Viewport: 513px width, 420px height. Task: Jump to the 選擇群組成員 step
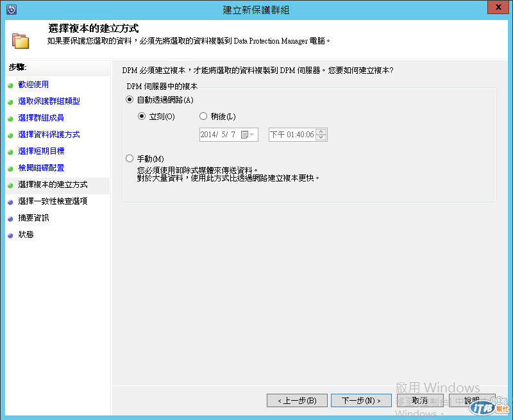click(41, 118)
